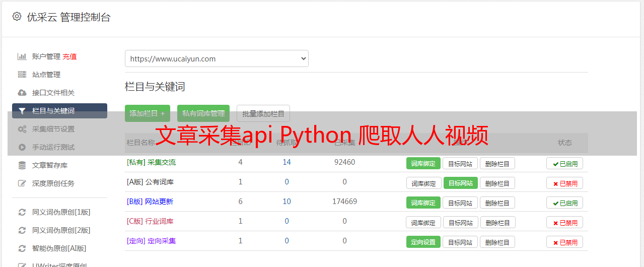Click 目标网站 in the 网站更新 row

click(460, 203)
